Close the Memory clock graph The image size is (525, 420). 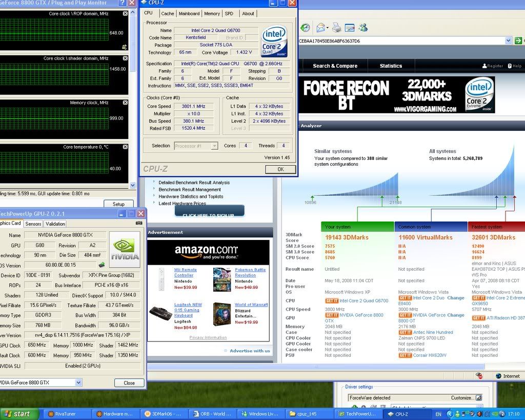tap(125, 103)
